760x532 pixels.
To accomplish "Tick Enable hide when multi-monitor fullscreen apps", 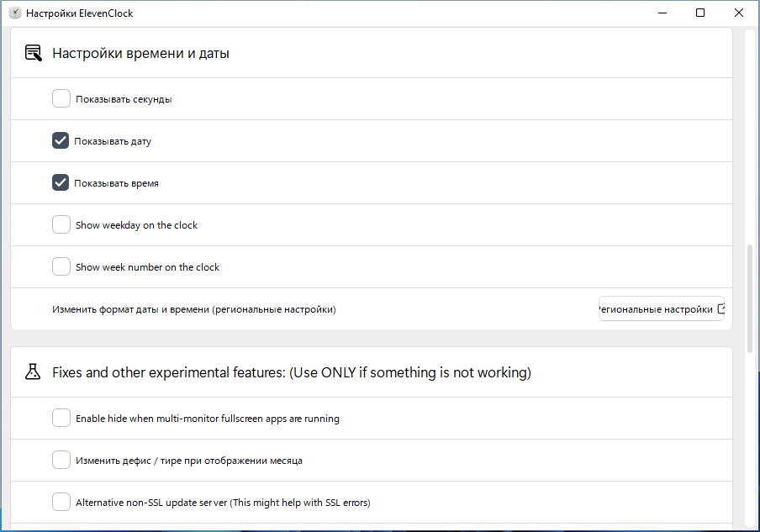I will (61, 418).
